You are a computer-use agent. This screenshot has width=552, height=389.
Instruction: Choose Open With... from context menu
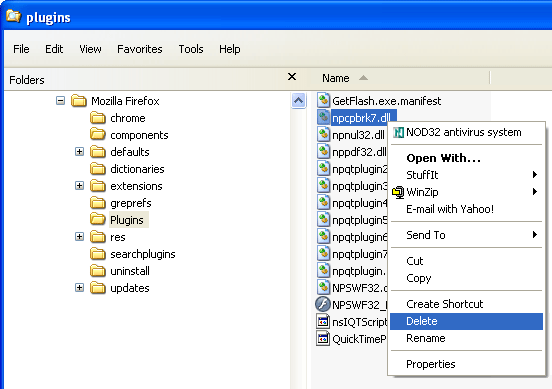466,158
